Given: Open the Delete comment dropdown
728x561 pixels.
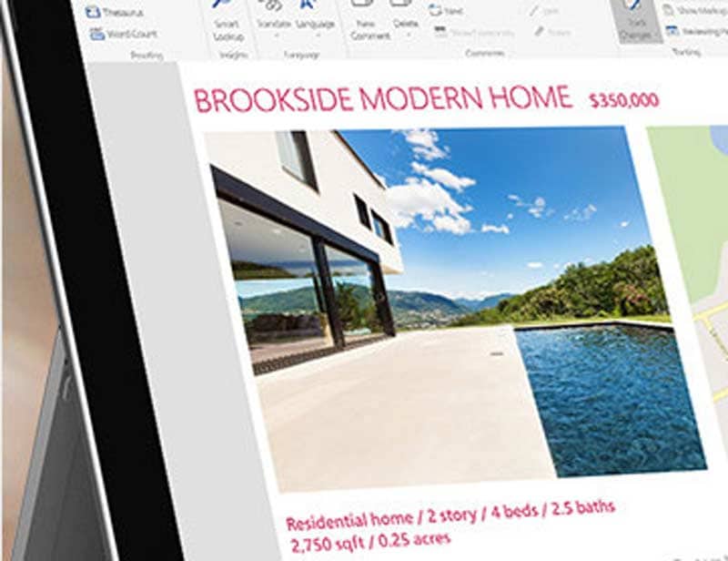Looking at the screenshot, I should tap(405, 19).
